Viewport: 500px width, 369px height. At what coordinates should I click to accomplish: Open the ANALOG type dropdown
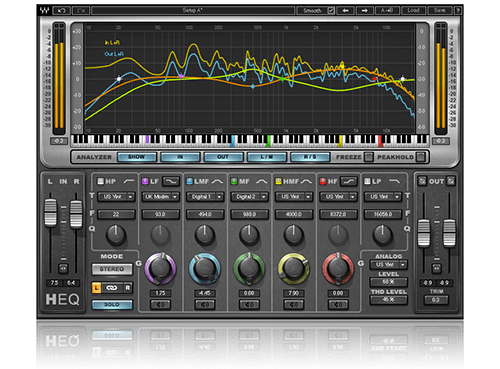pyautogui.click(x=389, y=265)
